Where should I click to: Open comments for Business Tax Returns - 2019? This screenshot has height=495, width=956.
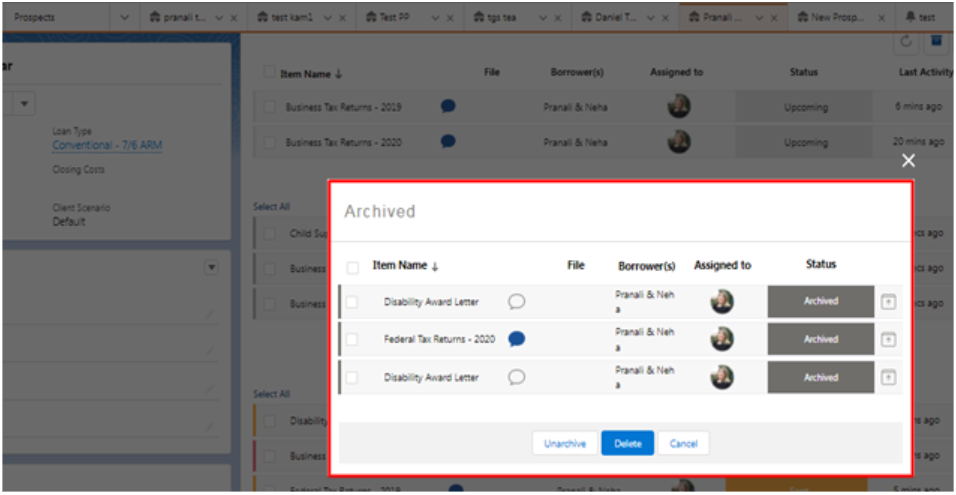pyautogui.click(x=448, y=107)
